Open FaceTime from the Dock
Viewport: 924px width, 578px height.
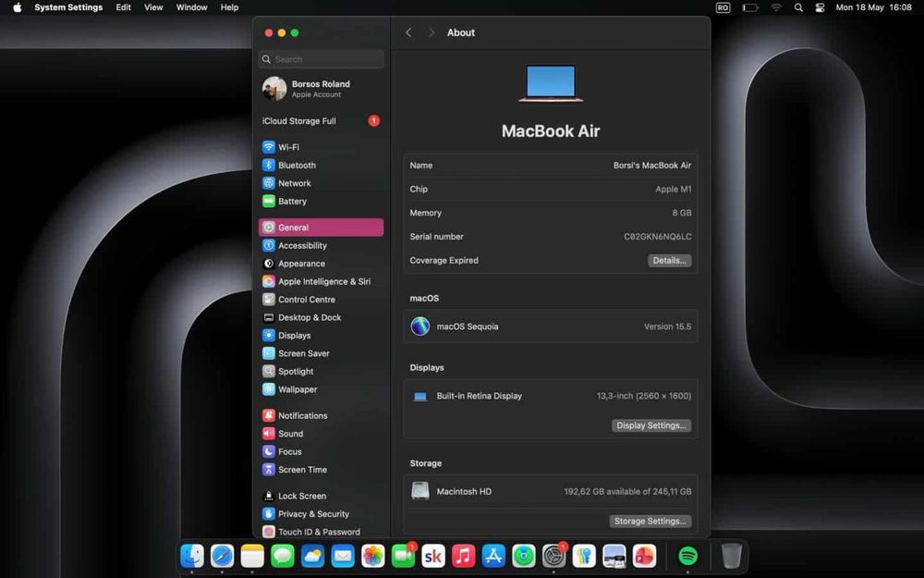point(403,556)
